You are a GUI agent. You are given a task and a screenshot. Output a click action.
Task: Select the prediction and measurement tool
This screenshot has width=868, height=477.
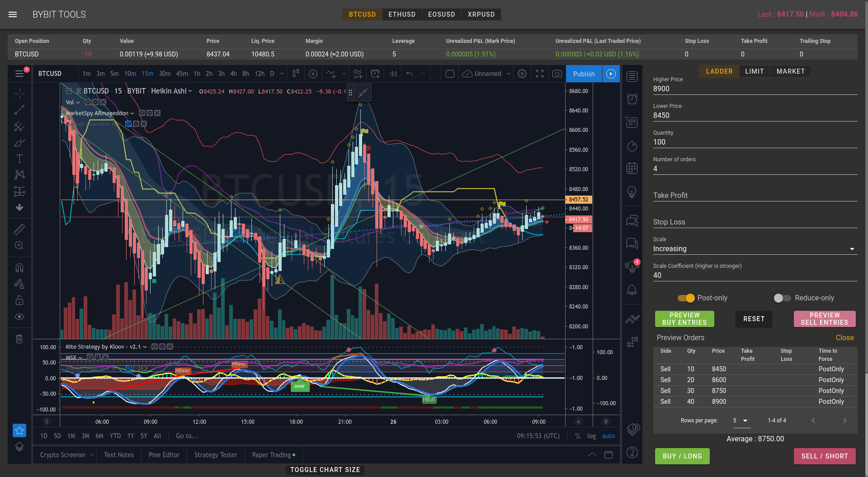click(x=19, y=191)
